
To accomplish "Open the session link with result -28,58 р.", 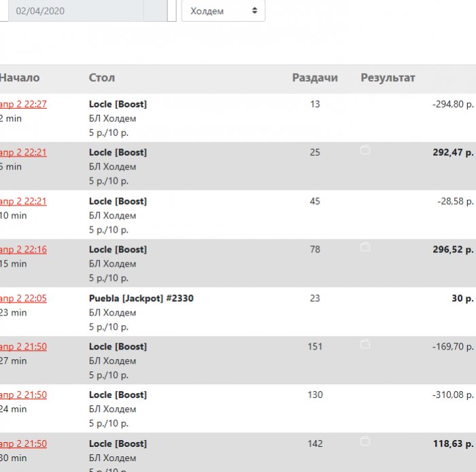I will coord(23,201).
